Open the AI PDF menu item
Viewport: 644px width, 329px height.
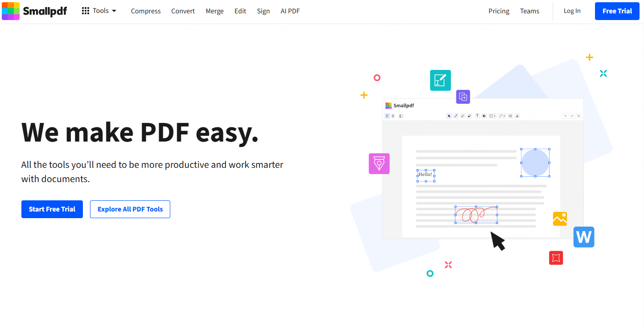(x=290, y=11)
